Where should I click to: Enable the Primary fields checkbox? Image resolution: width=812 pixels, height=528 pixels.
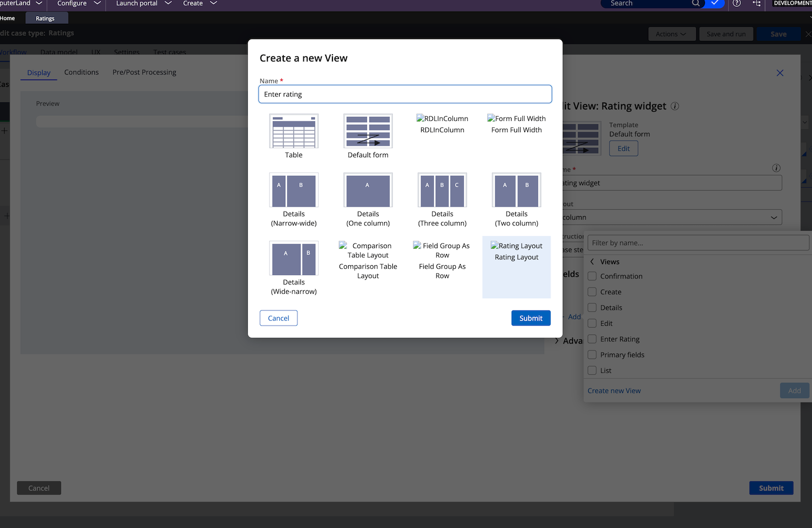[592, 355]
